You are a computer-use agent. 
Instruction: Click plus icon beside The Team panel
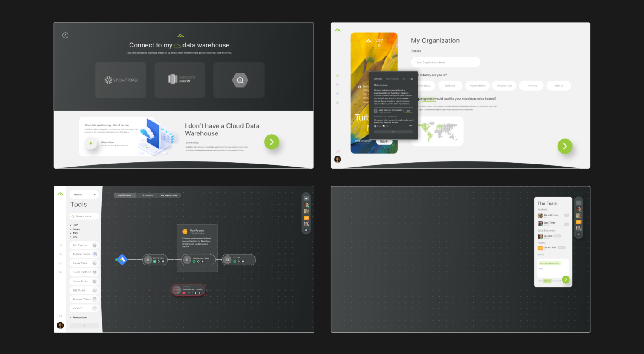tap(579, 203)
